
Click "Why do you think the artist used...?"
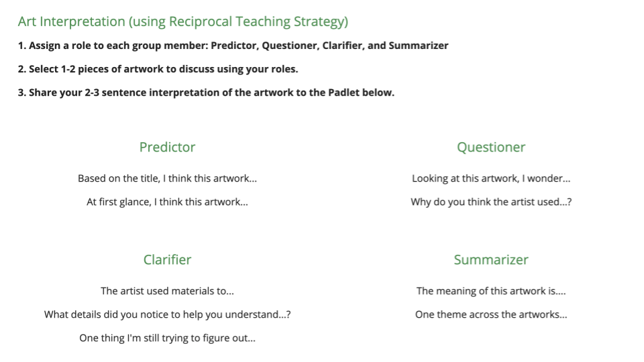point(491,202)
